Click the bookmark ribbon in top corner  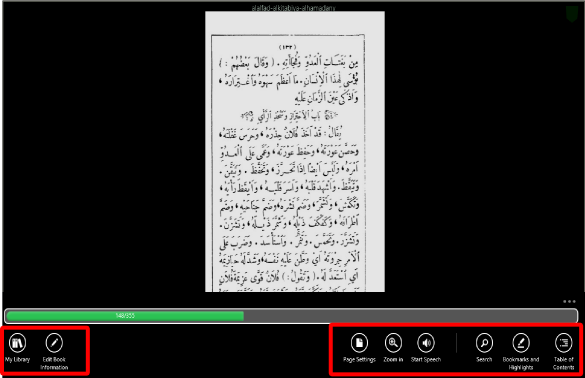[572, 14]
